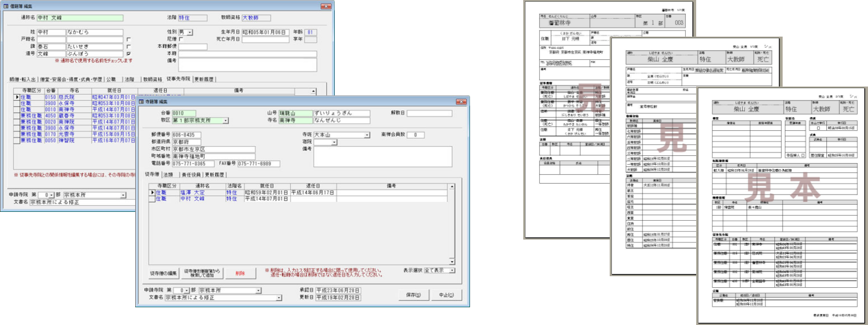Select the row marker for 慈氏院 row
Screen dimensions: 868x325
[x=17, y=97]
